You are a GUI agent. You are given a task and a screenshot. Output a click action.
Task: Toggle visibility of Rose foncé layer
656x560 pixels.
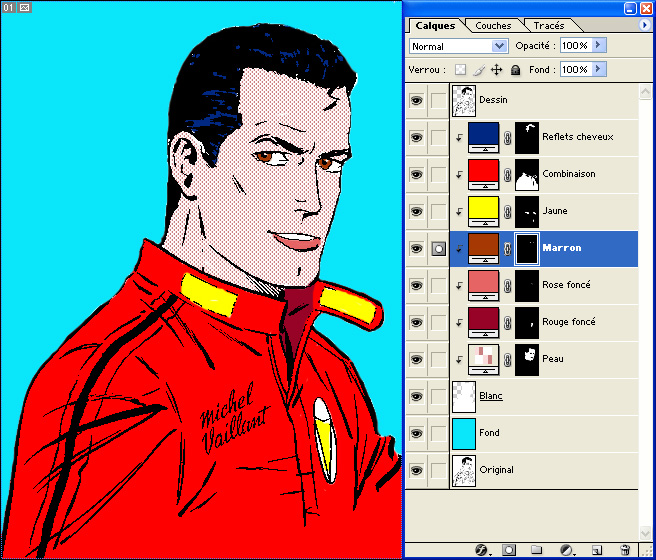pyautogui.click(x=416, y=285)
